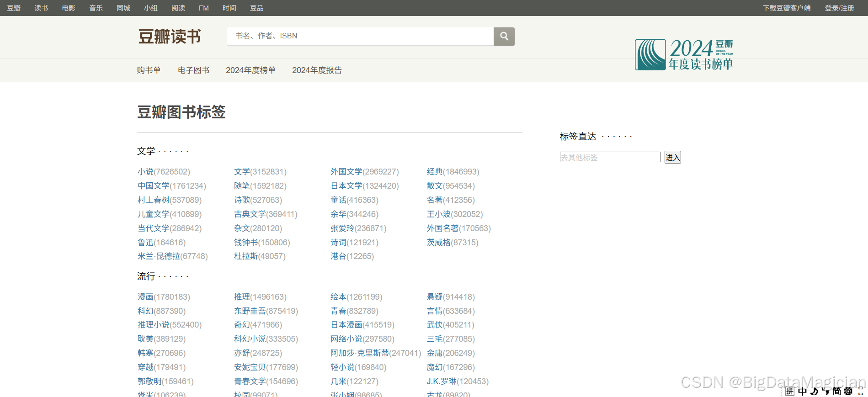Open the J.K.罗琳 tag link
This screenshot has width=868, height=397.
pyautogui.click(x=442, y=381)
